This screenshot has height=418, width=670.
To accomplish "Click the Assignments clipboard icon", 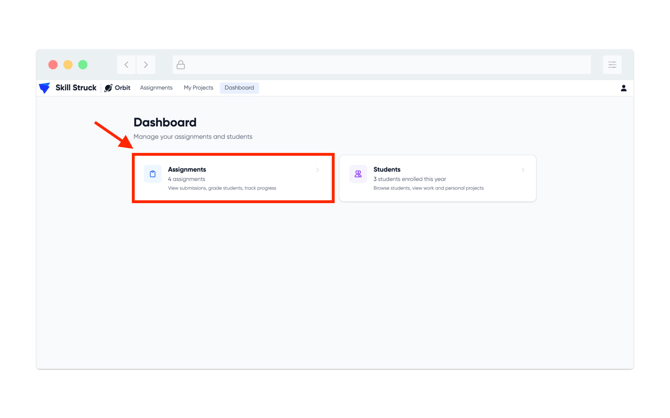I will click(x=153, y=174).
